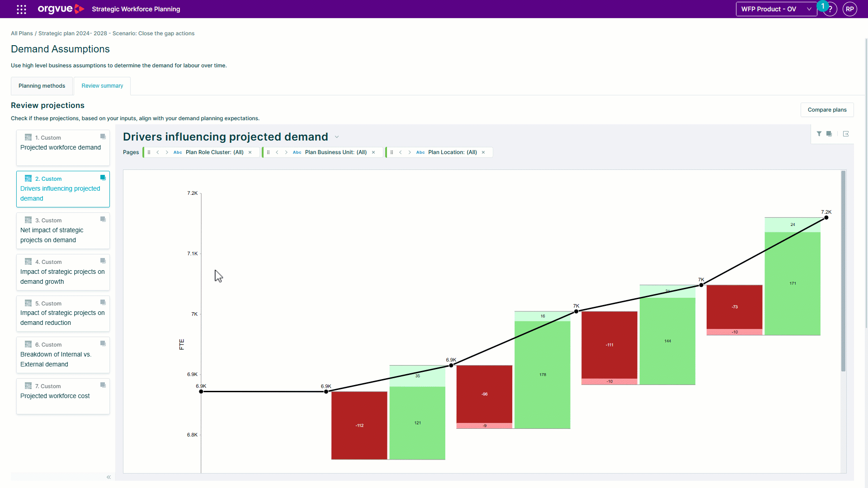
Task: Switch to the Planning methods tab
Action: tap(42, 86)
